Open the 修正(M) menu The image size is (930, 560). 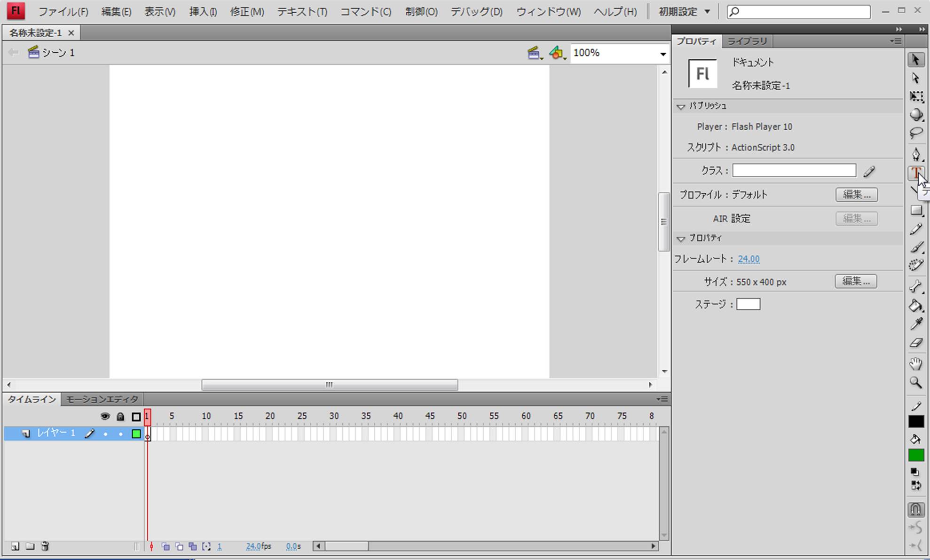(247, 12)
